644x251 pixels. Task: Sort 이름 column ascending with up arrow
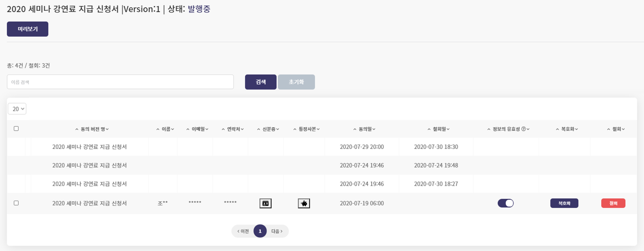(158, 129)
